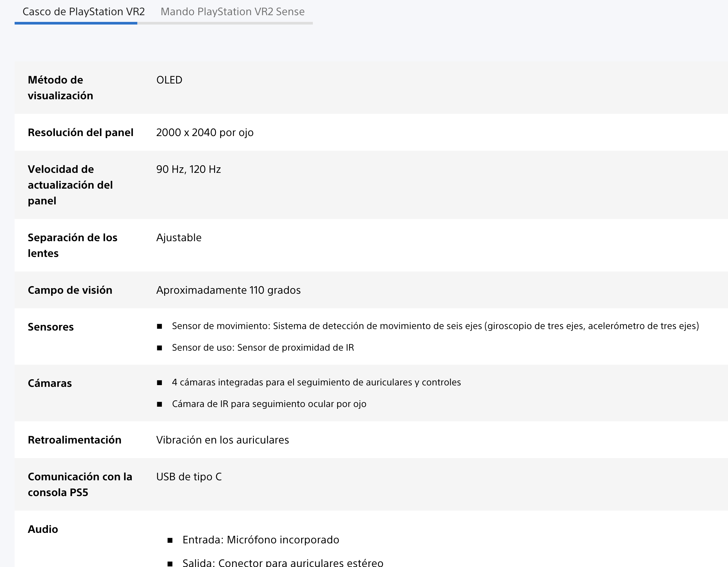Click Cámara de IR seguimiento ocular item
The height and width of the screenshot is (567, 728).
click(x=269, y=404)
